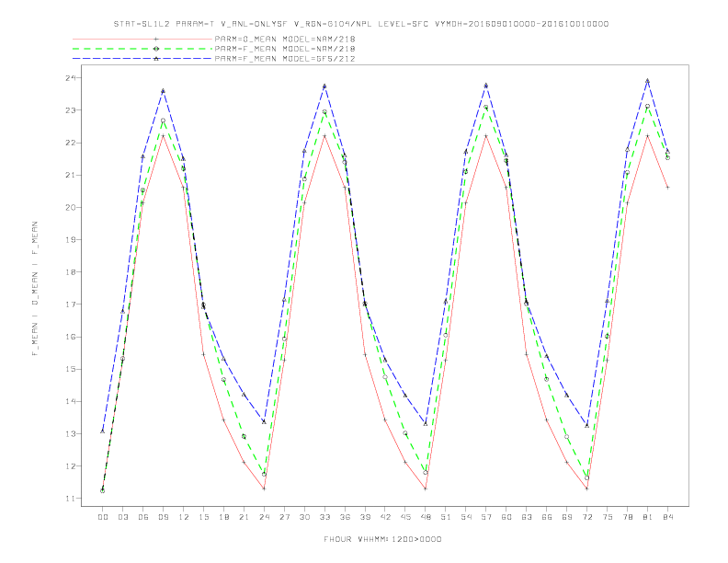The height and width of the screenshot is (563, 728).
Task: Click y-axis tick label 14
Action: (70, 401)
